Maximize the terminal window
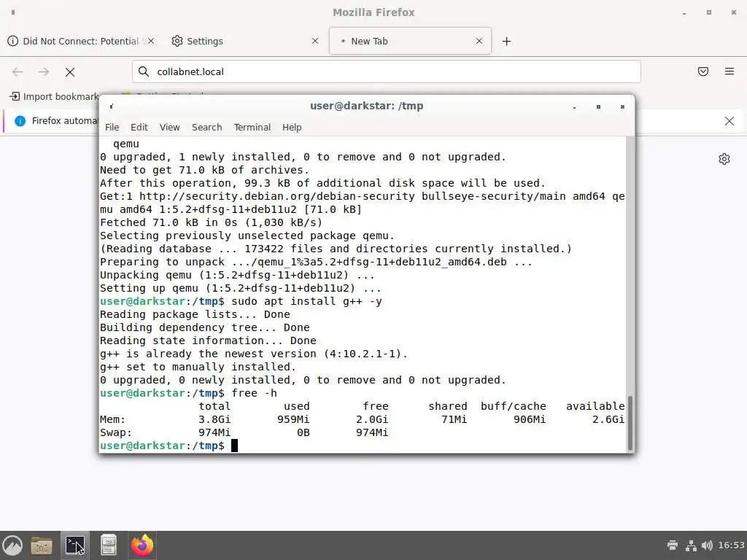 (x=598, y=106)
